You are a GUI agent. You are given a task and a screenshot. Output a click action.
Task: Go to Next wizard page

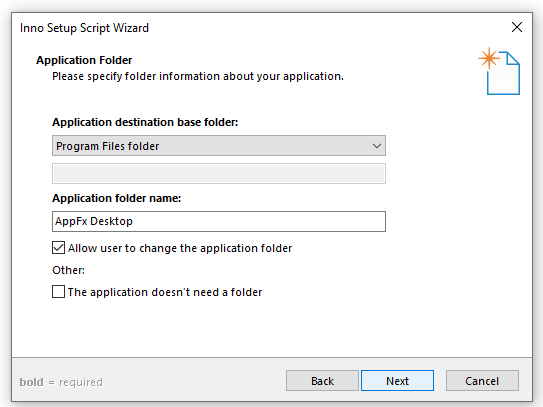[x=397, y=381]
